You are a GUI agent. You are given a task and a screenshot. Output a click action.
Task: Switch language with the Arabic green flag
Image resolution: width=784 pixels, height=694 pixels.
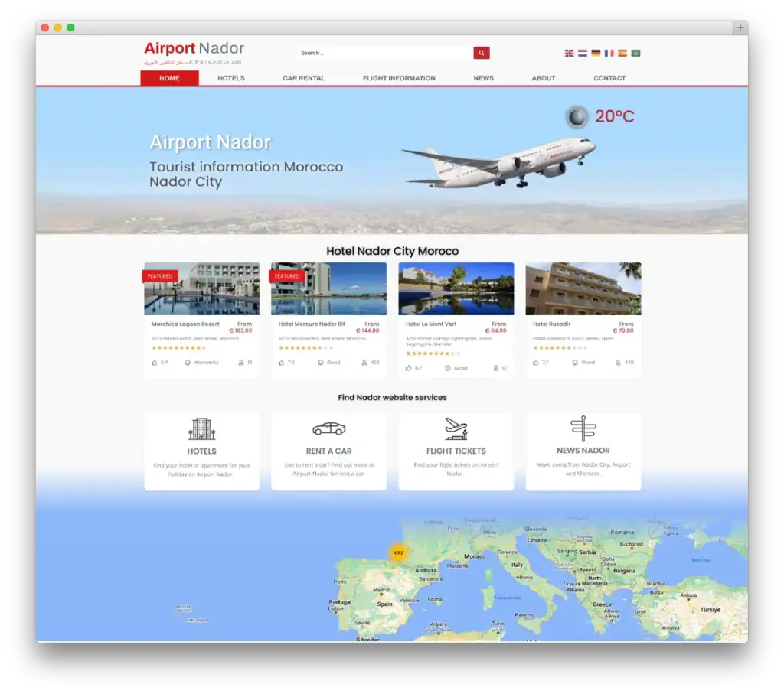(x=635, y=53)
